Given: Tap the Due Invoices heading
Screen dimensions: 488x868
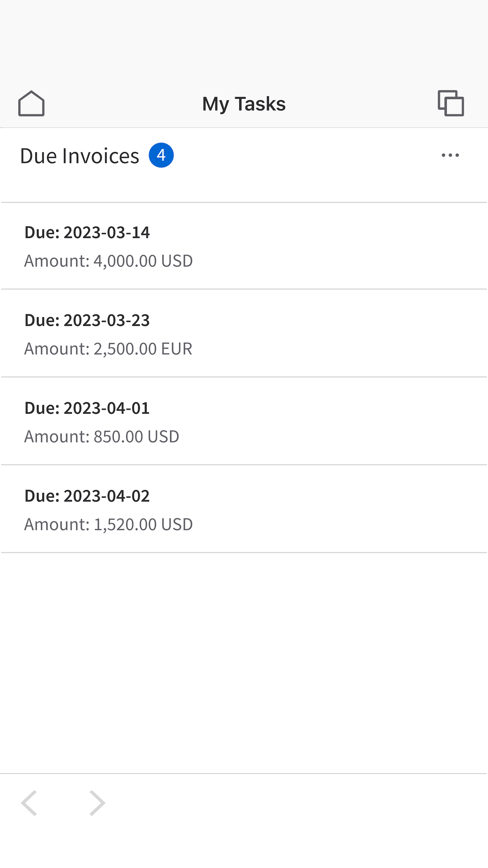Looking at the screenshot, I should pos(80,156).
